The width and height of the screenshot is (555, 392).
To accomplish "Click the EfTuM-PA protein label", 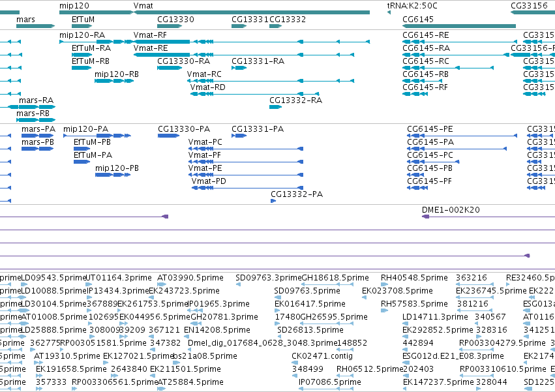I will point(93,155).
